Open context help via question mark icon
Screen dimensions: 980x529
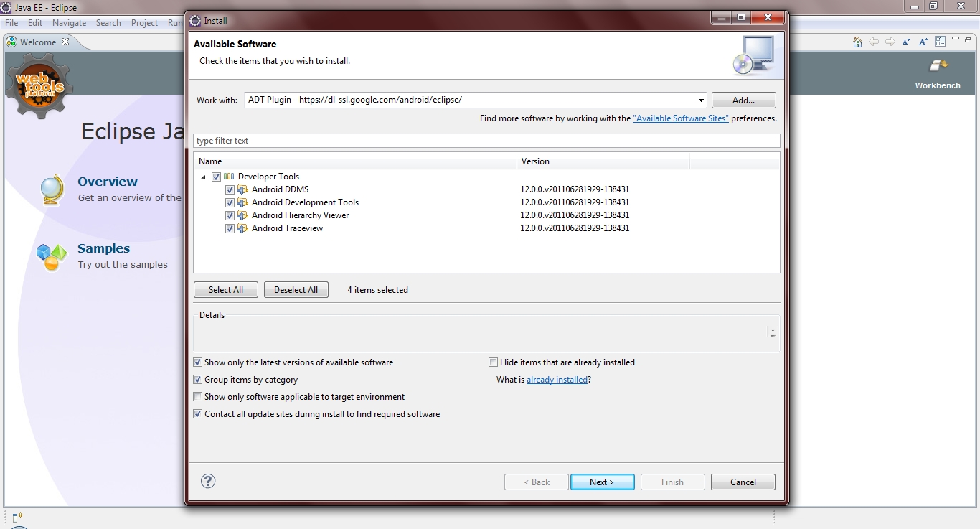pos(208,481)
